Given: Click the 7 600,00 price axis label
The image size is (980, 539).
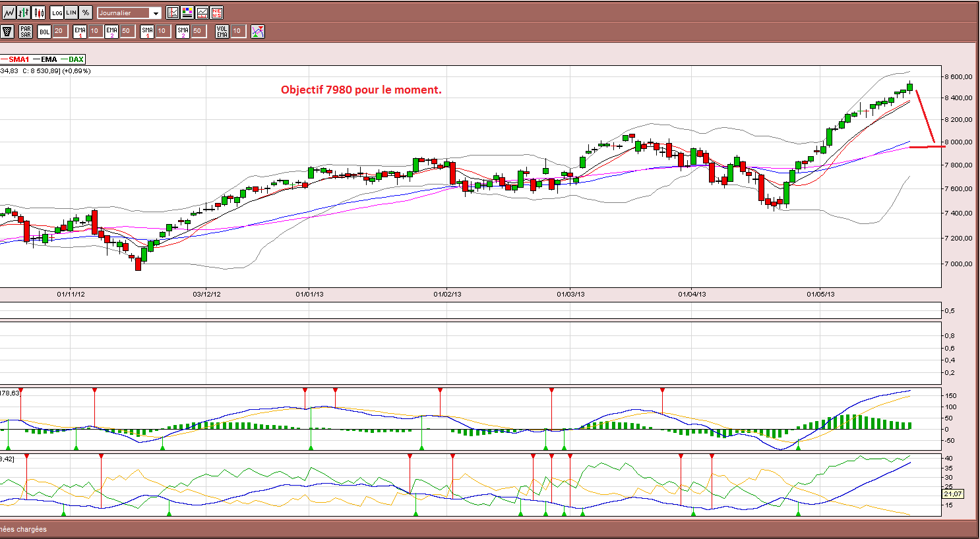Looking at the screenshot, I should (959, 188).
